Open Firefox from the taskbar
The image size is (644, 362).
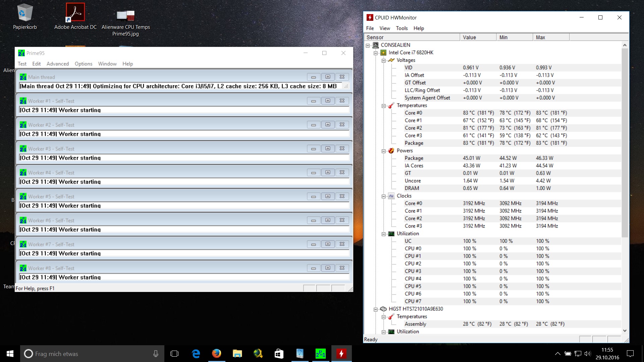click(216, 354)
